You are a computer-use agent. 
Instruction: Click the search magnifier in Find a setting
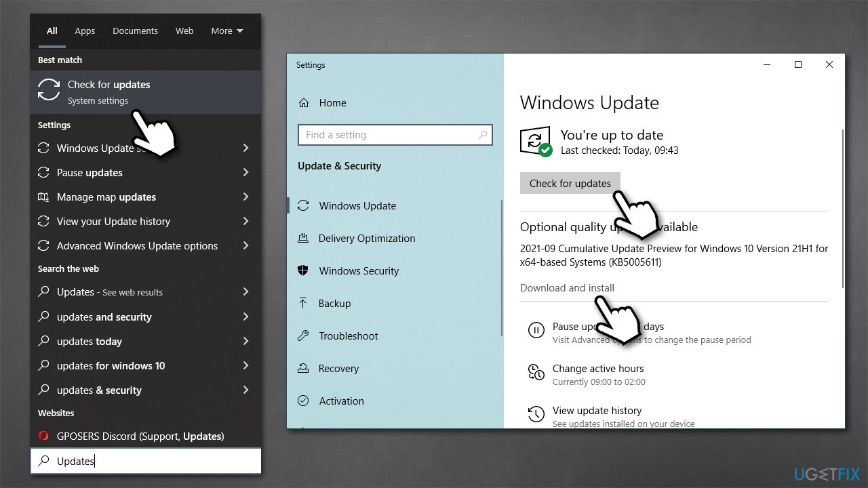click(482, 135)
